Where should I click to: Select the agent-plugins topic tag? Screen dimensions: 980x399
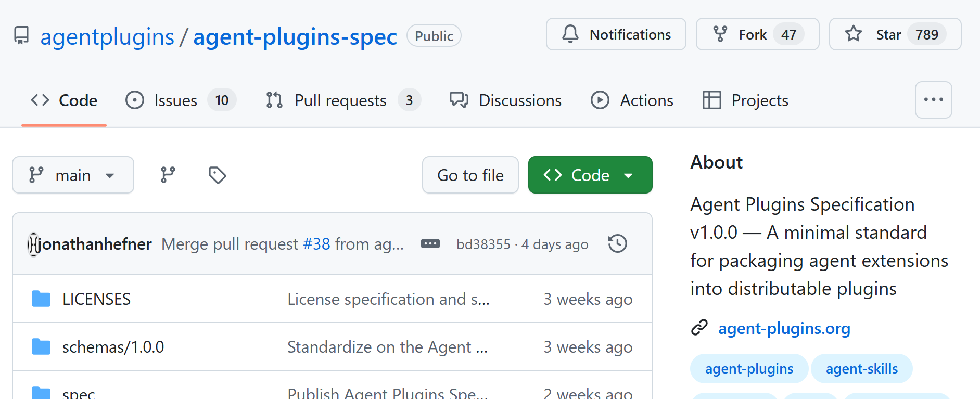(749, 369)
